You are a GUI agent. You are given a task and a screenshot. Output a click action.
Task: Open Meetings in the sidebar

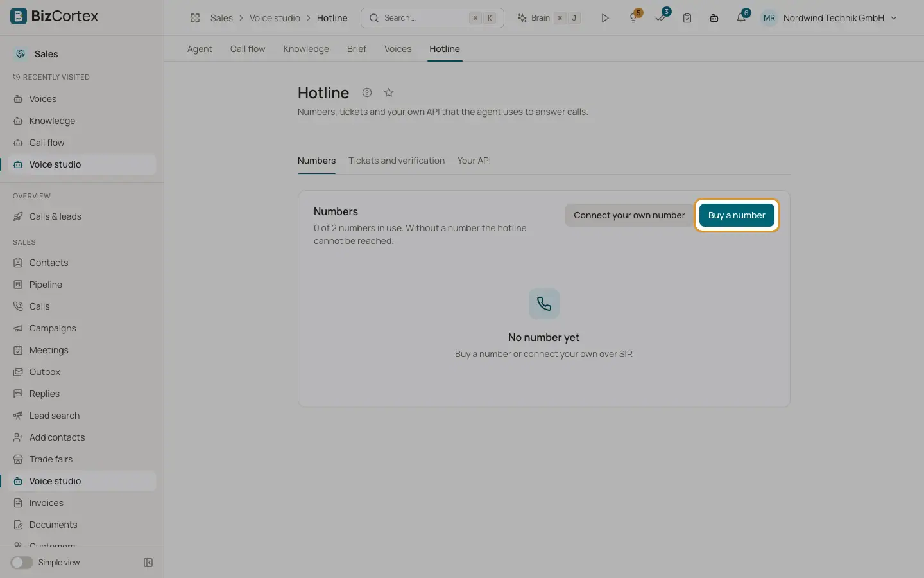82,350
